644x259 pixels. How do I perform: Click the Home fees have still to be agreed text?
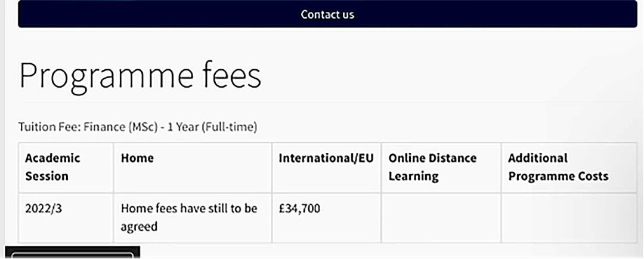click(x=189, y=217)
